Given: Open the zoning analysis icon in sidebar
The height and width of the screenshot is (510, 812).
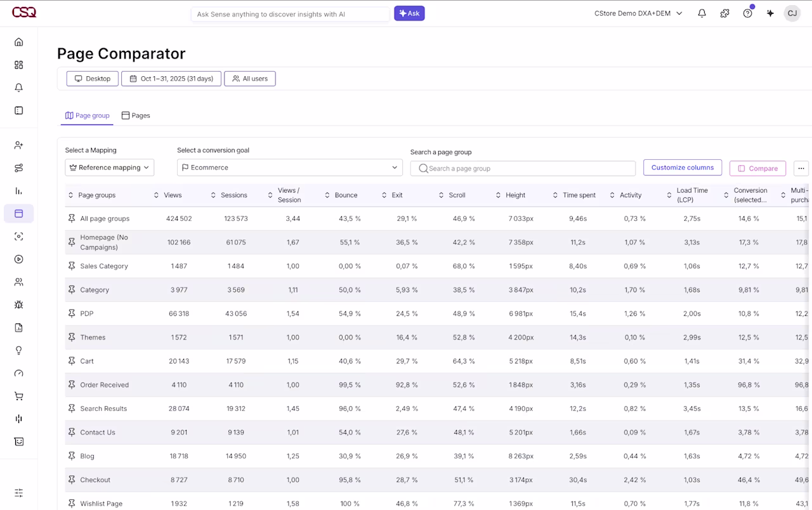Looking at the screenshot, I should click(18, 237).
